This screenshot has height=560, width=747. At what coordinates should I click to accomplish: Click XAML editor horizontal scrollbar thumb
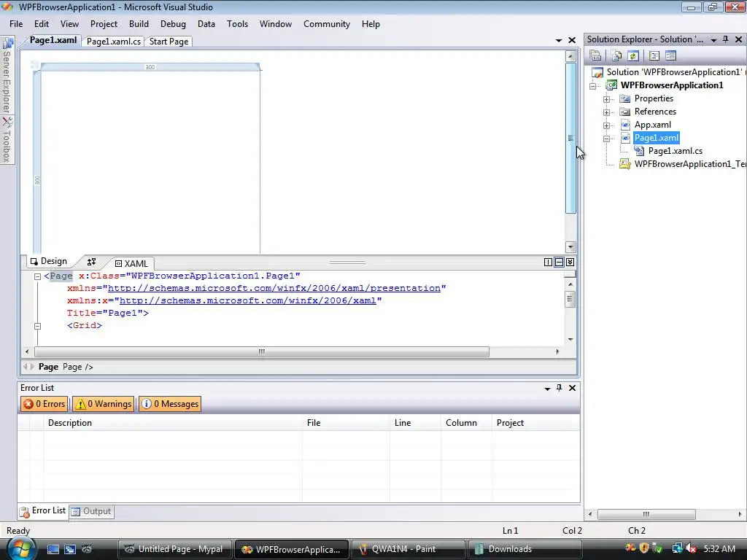pyautogui.click(x=262, y=351)
